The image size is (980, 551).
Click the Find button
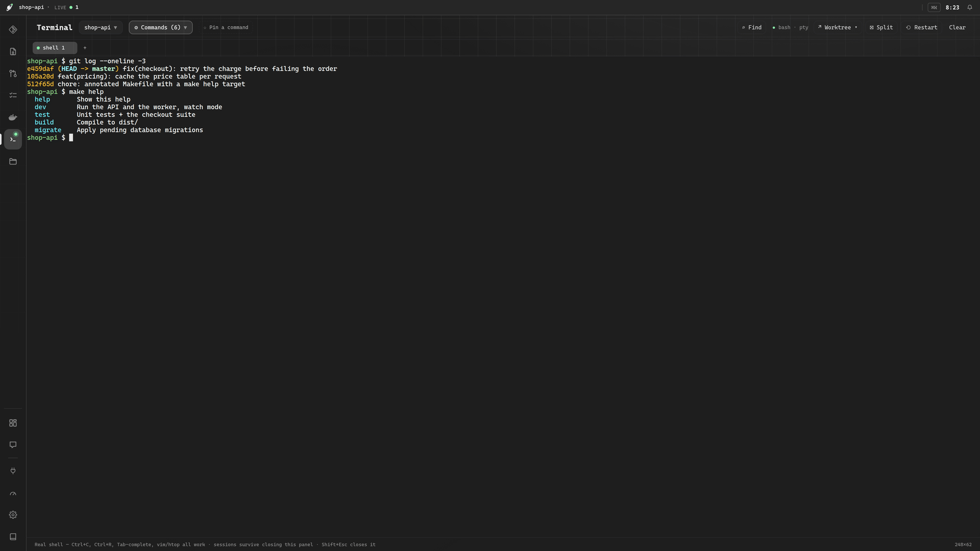pos(752,27)
